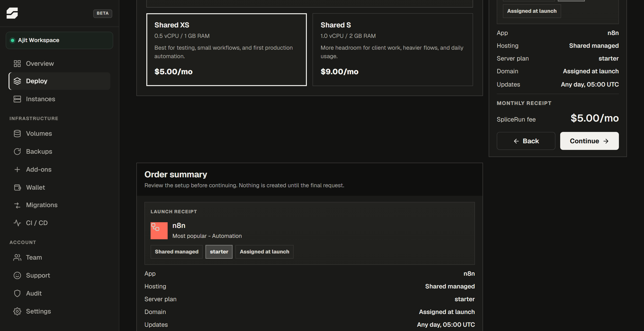Click the Migrations arrows icon

coord(17,205)
